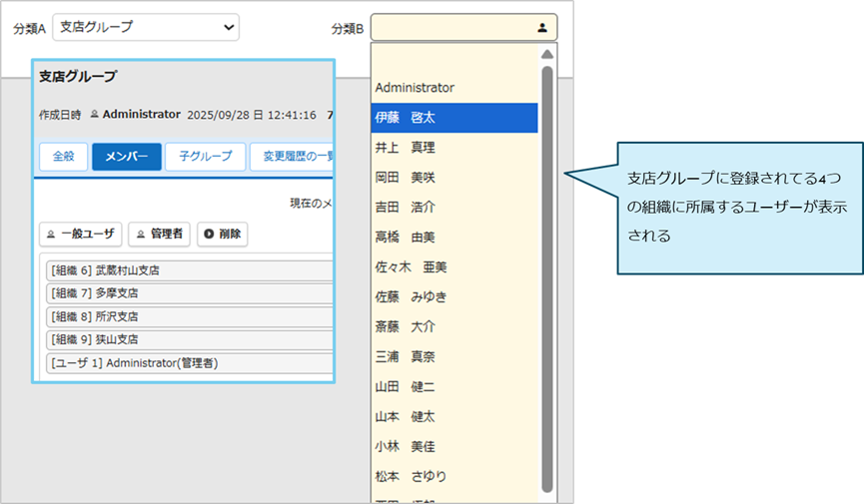Select the [組織 6] 武蔵村山支店 member entry
Image resolution: width=864 pixels, height=504 pixels.
190,270
